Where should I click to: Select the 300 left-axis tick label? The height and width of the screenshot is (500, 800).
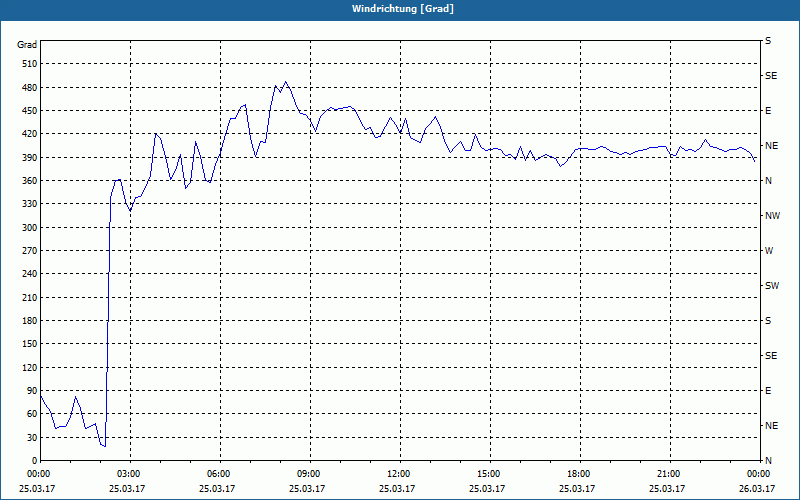pos(30,228)
